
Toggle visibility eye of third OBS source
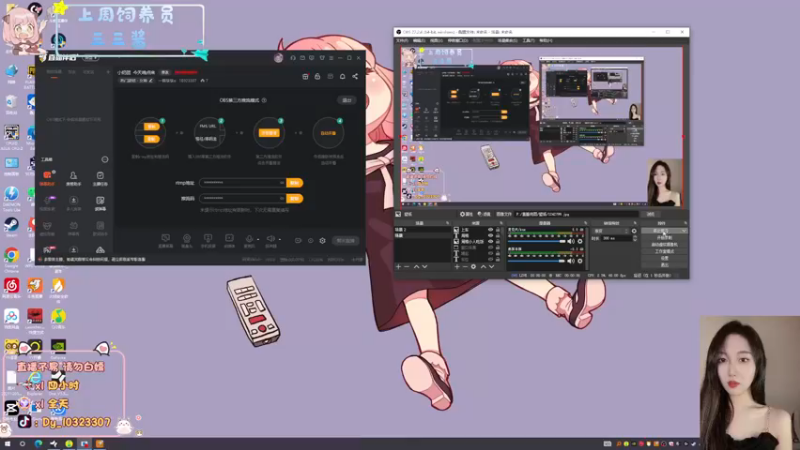click(x=490, y=241)
